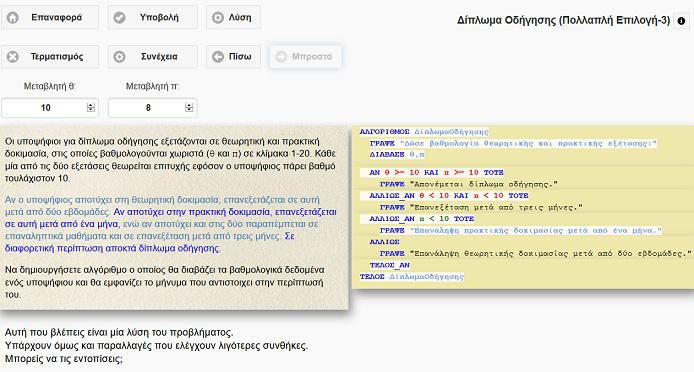The width and height of the screenshot is (694, 372).
Task: Click the sentence "Αυτή που βλέπεις είναι μία λύση"
Action: point(119,333)
